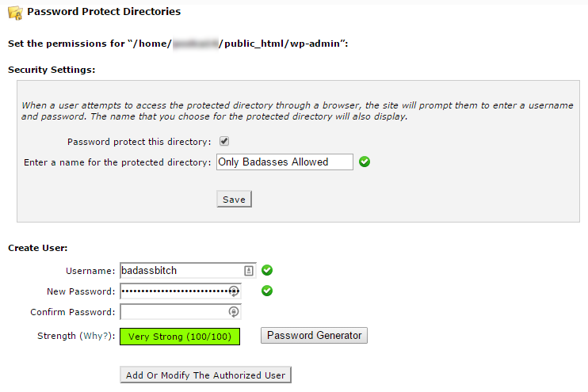The height and width of the screenshot is (392, 588).
Task: Click into the Username text field
Action: (181, 270)
